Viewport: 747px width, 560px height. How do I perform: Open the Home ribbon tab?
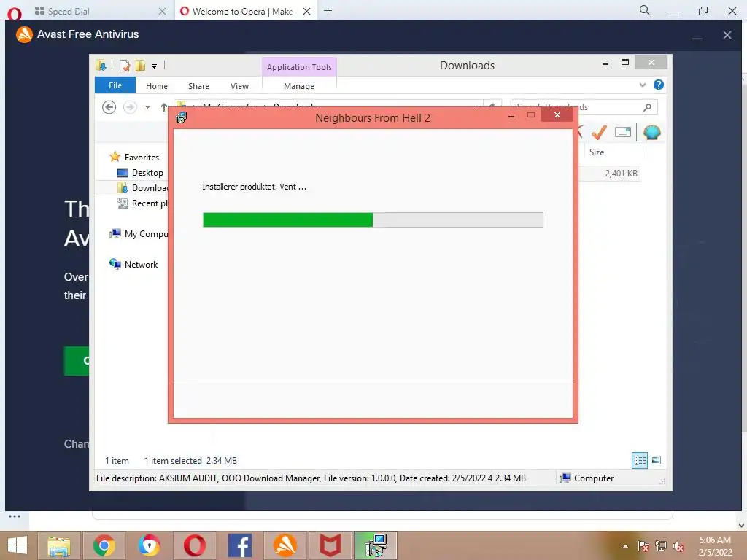[157, 86]
